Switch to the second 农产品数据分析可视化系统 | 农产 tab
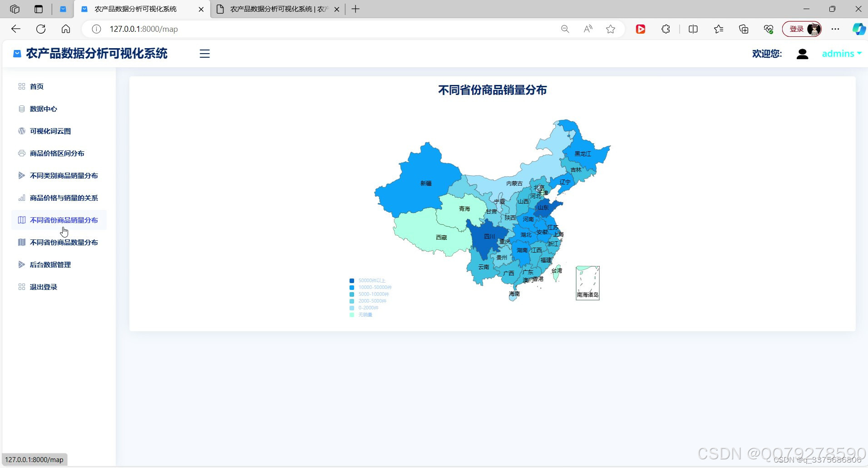Image resolution: width=868 pixels, height=468 pixels. point(278,9)
